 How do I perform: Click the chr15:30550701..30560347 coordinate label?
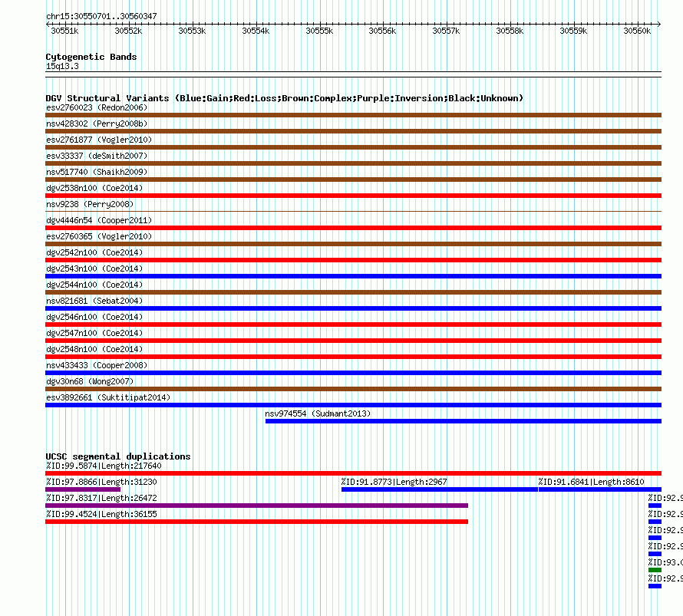(x=101, y=16)
